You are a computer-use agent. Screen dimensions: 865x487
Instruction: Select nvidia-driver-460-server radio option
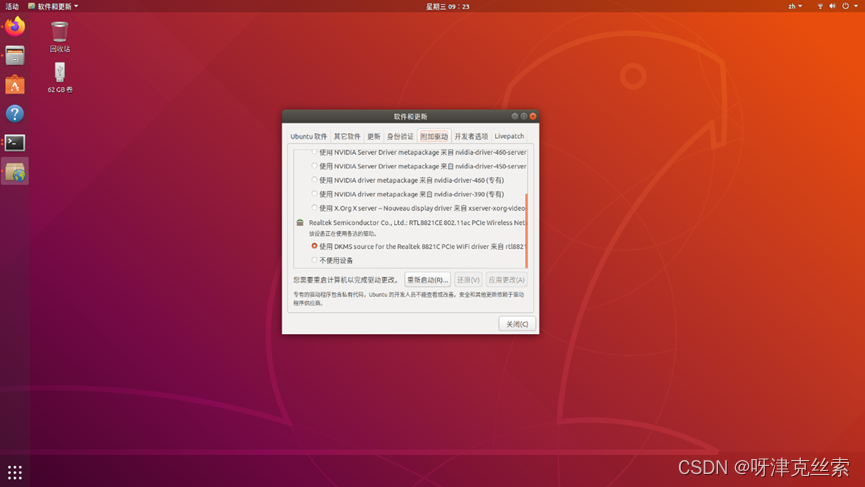coord(314,152)
